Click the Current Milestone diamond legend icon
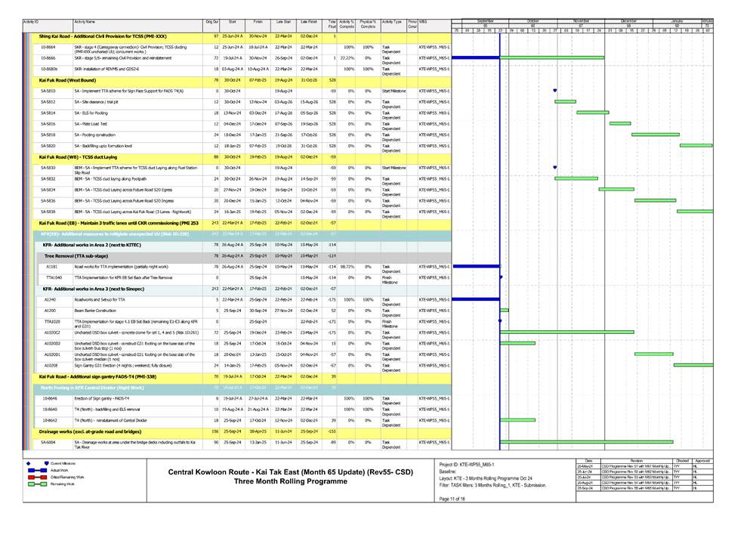Image resolution: width=756 pixels, height=535 pixels. click(x=29, y=462)
